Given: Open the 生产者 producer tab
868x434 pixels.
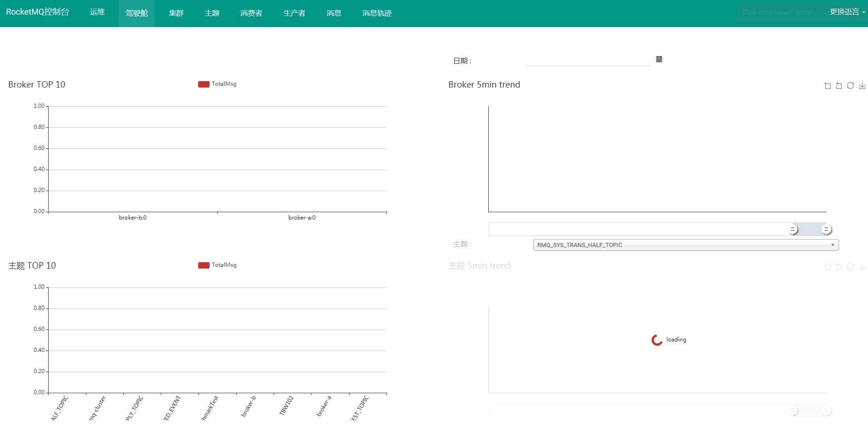Looking at the screenshot, I should point(294,13).
